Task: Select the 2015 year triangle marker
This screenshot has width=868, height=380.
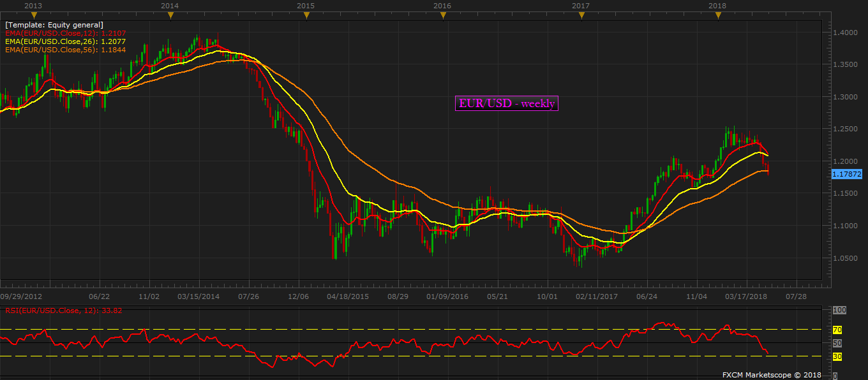Action: pos(306,15)
